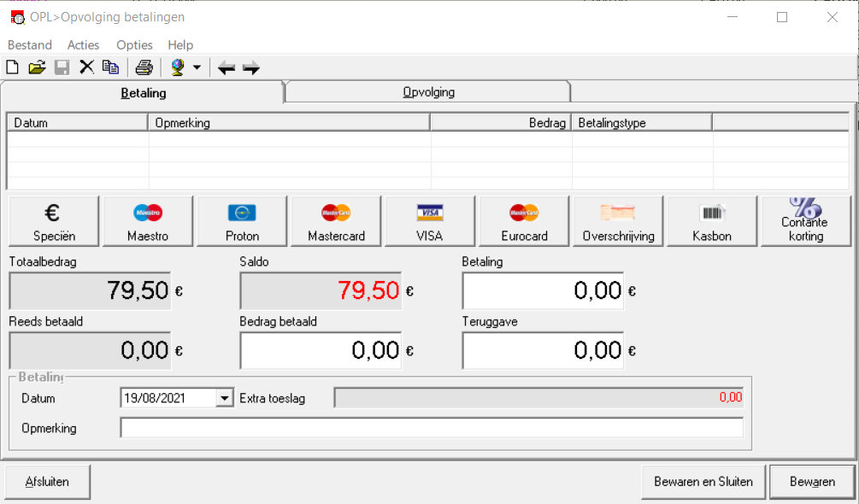Apply Contante korting cash discount
This screenshot has height=504, width=859.
click(x=806, y=221)
